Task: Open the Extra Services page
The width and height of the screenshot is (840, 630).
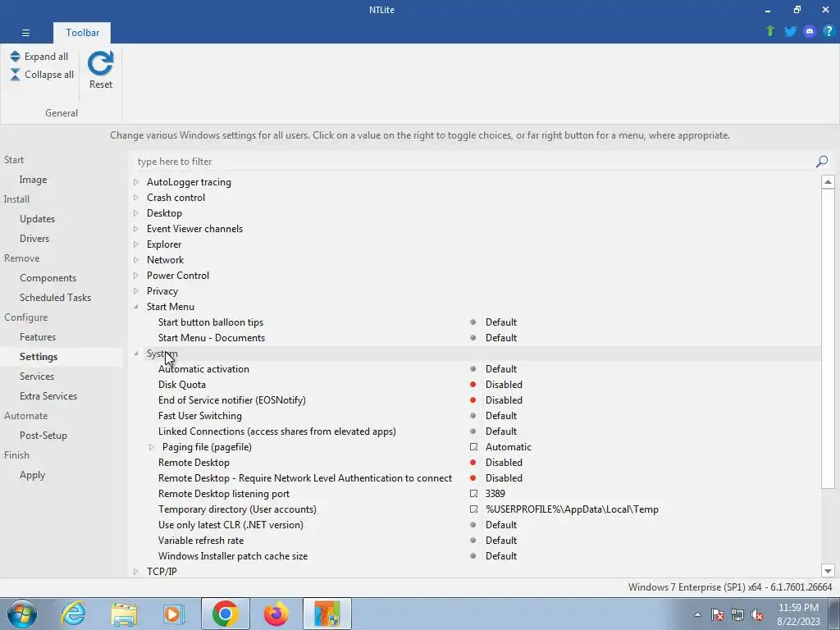Action: click(48, 396)
